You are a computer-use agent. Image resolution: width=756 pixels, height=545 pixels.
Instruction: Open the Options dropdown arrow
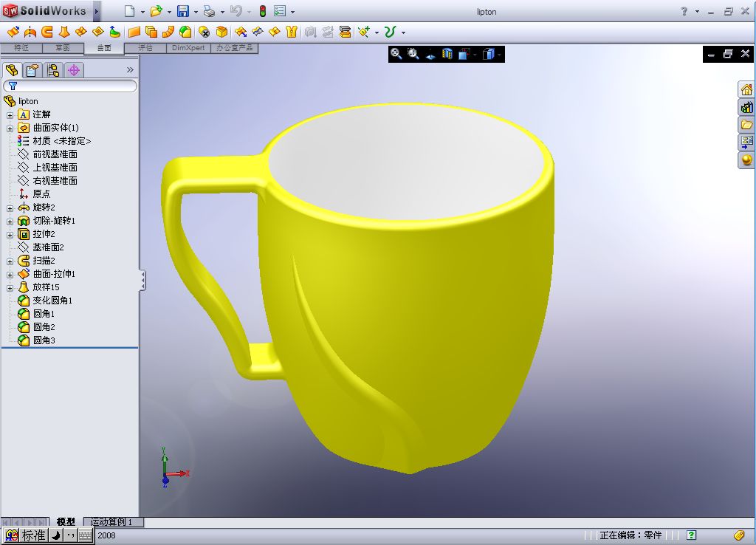point(292,12)
